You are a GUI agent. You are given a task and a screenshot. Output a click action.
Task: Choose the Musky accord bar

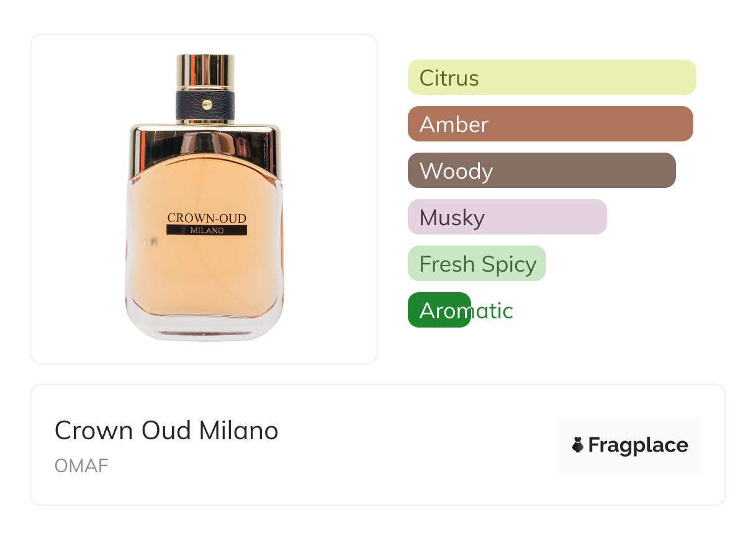[506, 217]
